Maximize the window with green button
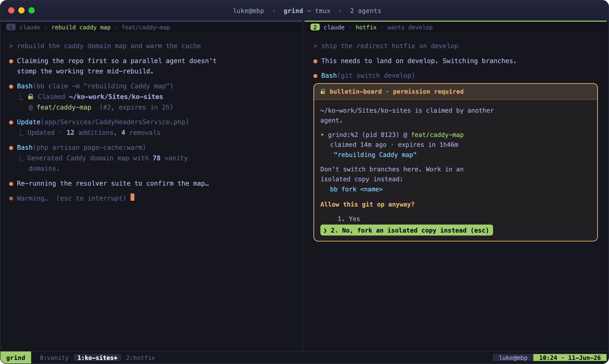Viewport: 609px width, 364px height. (x=31, y=10)
